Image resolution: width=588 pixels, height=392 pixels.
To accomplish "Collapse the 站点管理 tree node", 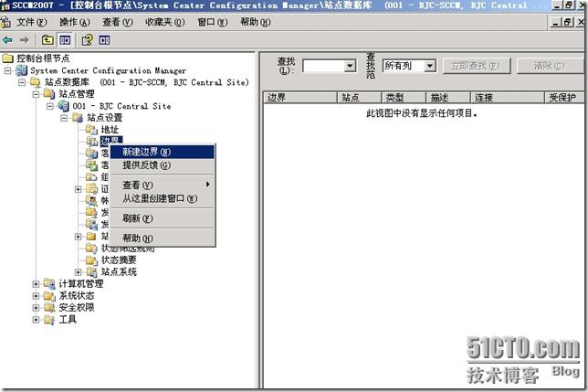I will pyautogui.click(x=36, y=94).
